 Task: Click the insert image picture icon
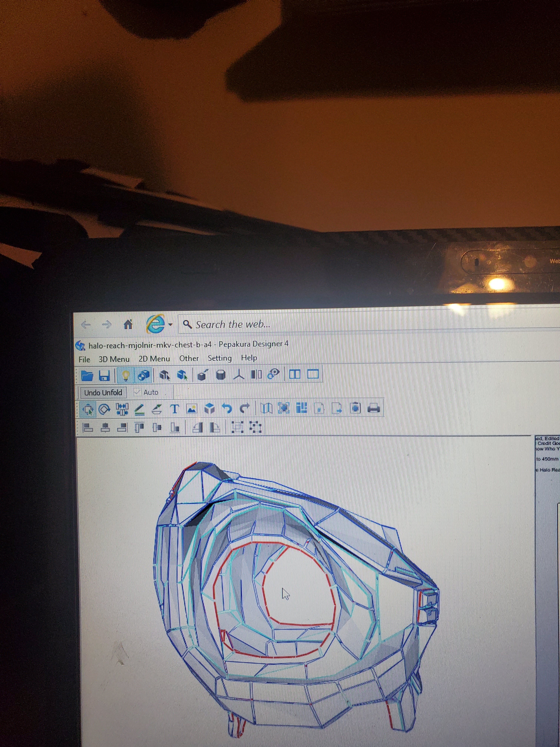(x=191, y=409)
